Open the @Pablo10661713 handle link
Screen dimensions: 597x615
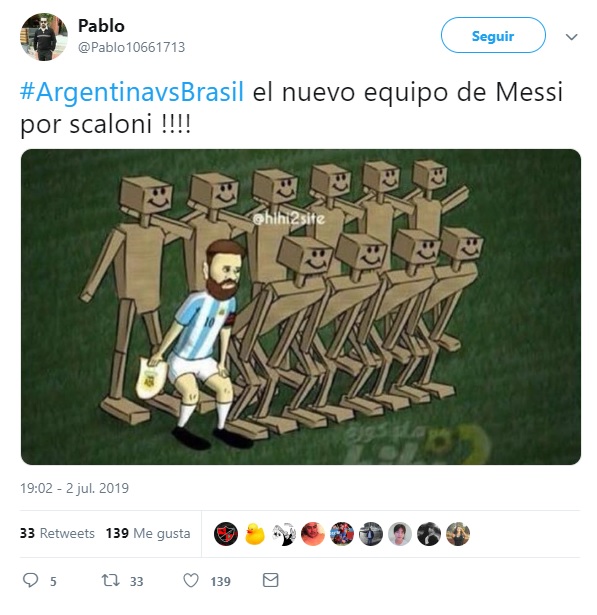click(x=131, y=47)
